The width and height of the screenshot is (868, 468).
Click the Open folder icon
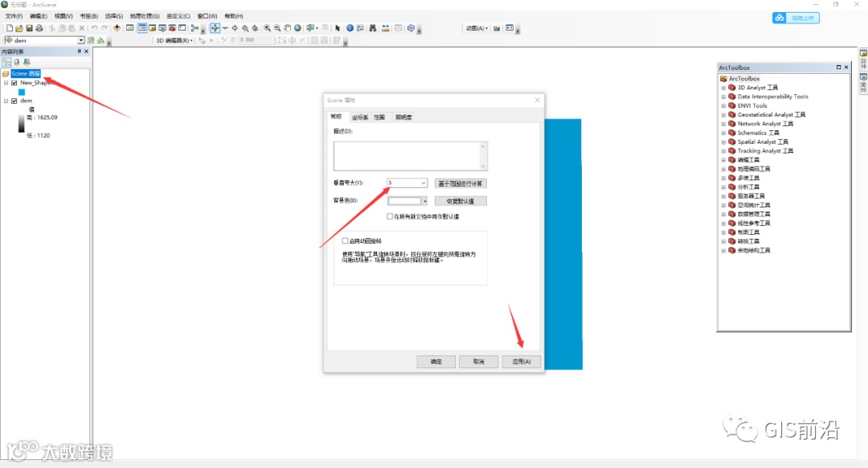19,28
